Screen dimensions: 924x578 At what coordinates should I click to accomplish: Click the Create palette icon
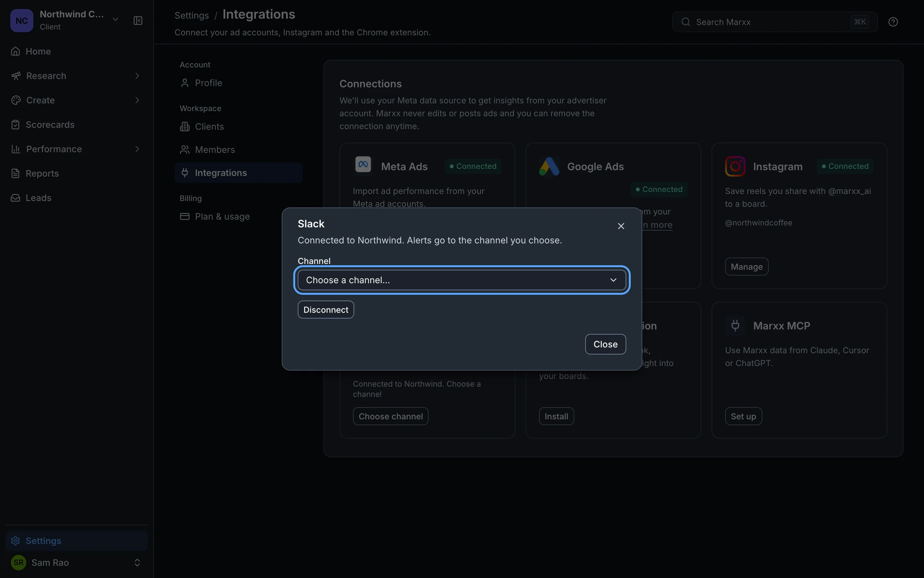(16, 100)
